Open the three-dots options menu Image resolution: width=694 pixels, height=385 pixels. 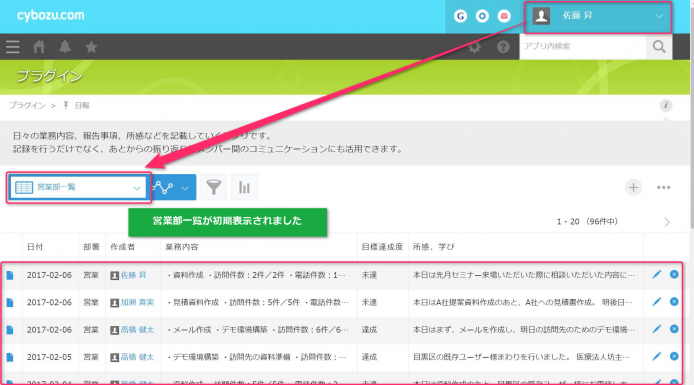pyautogui.click(x=663, y=187)
